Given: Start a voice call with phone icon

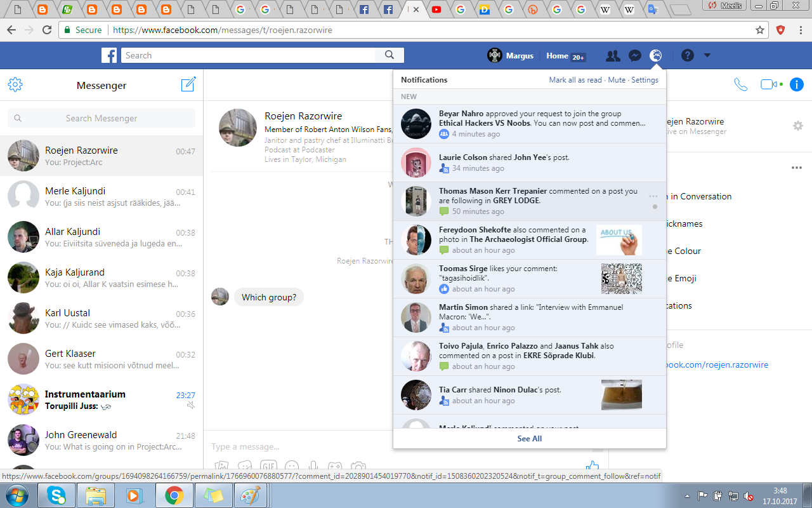Looking at the screenshot, I should 740,84.
